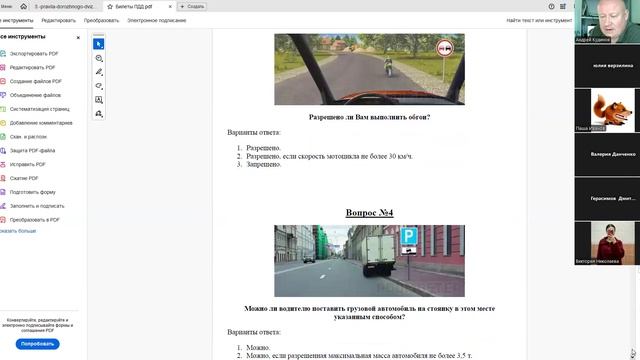This screenshot has width=640, height=360.
Task: Click the Создание файлов PDF icon
Action: (x=3, y=81)
